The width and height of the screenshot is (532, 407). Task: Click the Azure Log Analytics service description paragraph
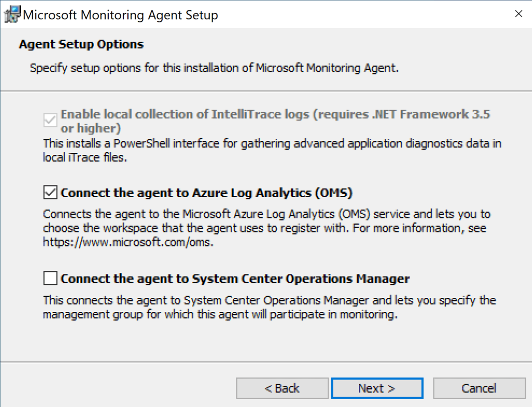266,221
